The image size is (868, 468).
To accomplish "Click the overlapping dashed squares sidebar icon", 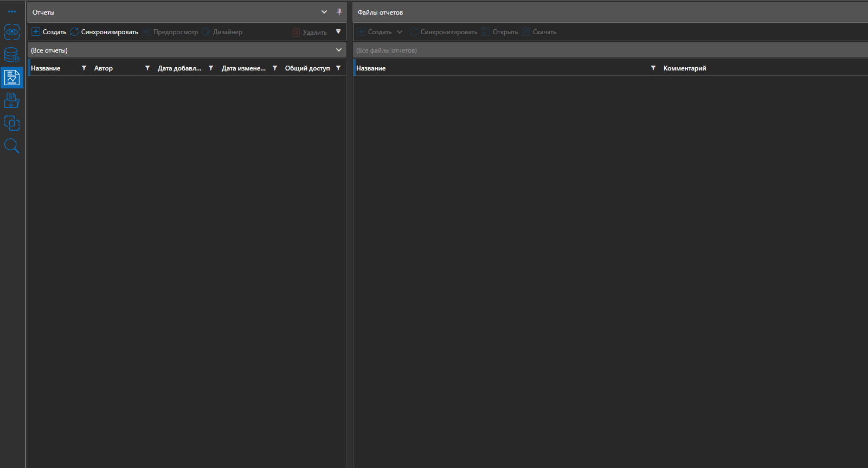I will [12, 123].
